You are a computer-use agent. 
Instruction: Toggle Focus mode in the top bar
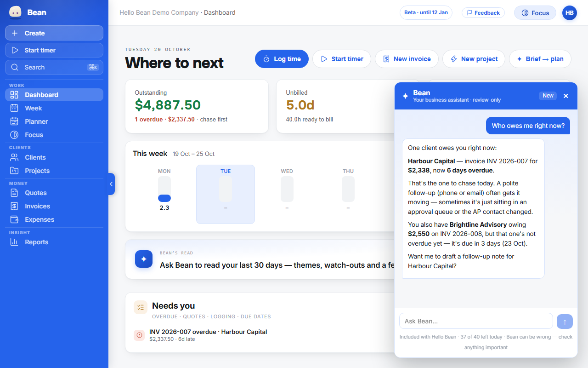[x=535, y=13]
